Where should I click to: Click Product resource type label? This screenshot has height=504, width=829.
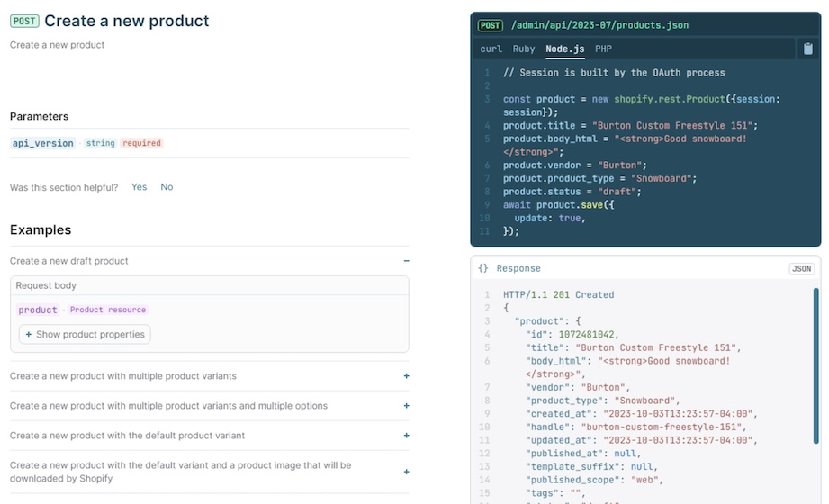pyautogui.click(x=108, y=310)
